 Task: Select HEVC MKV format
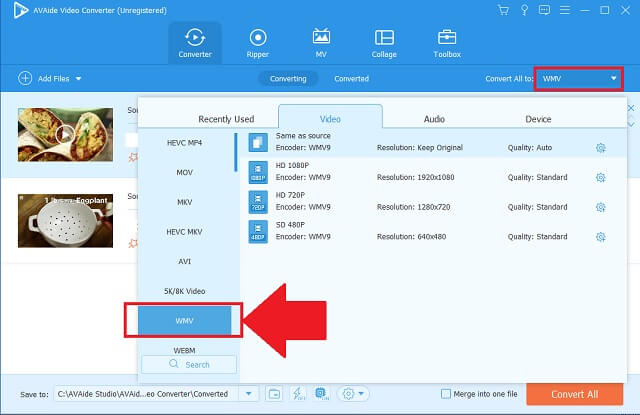point(184,232)
